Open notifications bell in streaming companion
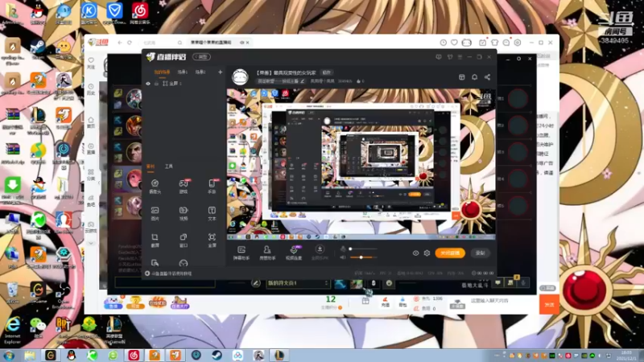Screen dimensions: 644x362 point(474,77)
